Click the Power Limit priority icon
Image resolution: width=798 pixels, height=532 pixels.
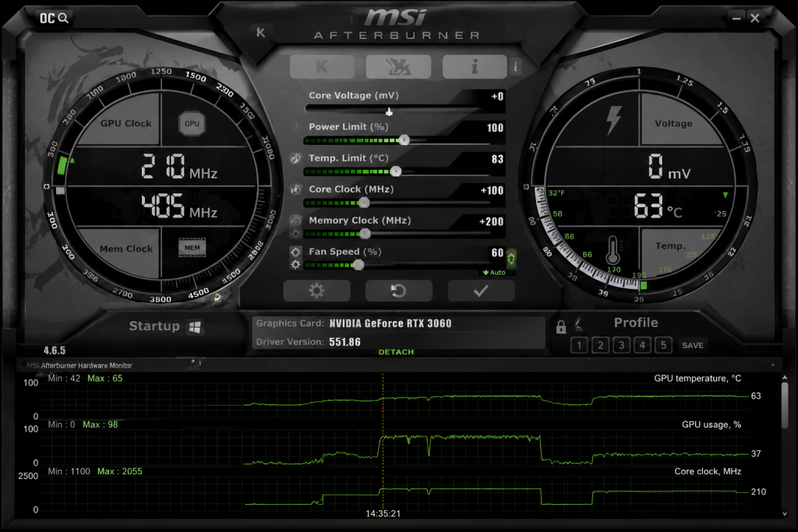[295, 127]
